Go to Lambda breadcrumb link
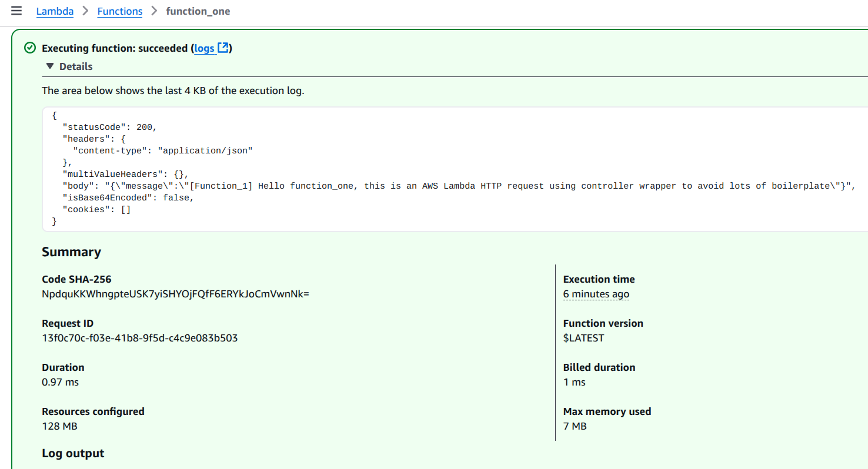 [x=55, y=11]
